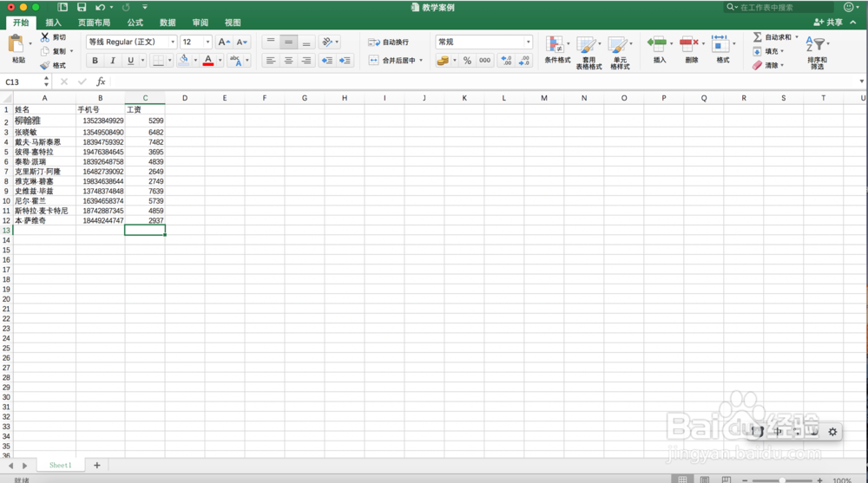Screen dimensions: 868x483
Task: Click Clear (清除) button
Action: coord(768,65)
